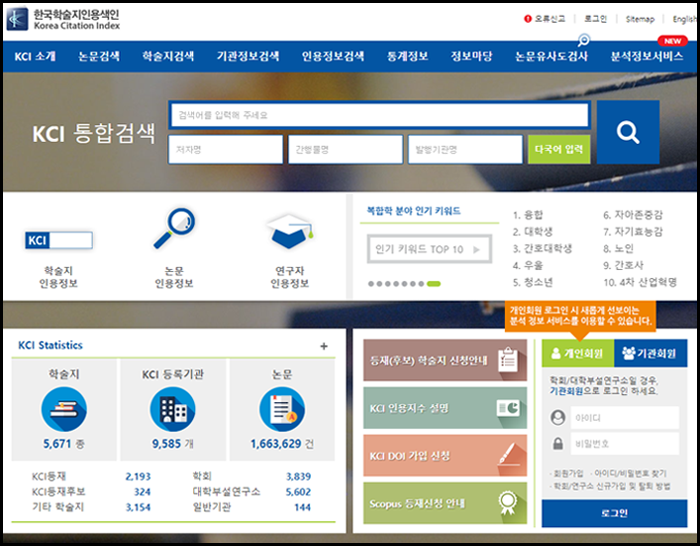Play the 인기 키워드 TOP 10 slider
Screen dimensions: 700x546
point(476,249)
